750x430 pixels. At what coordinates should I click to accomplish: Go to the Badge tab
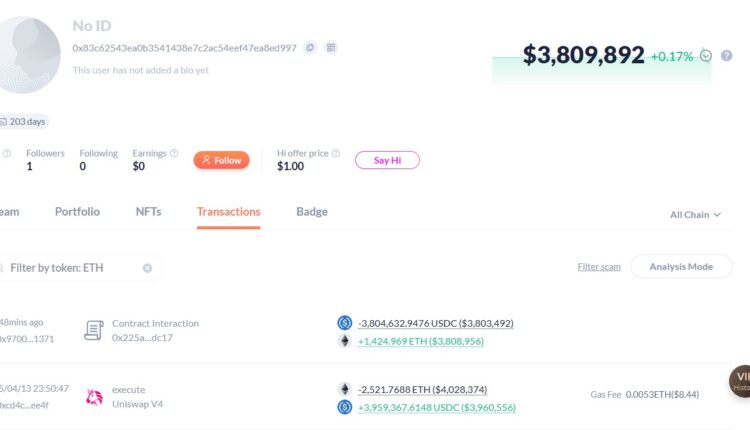pos(312,212)
